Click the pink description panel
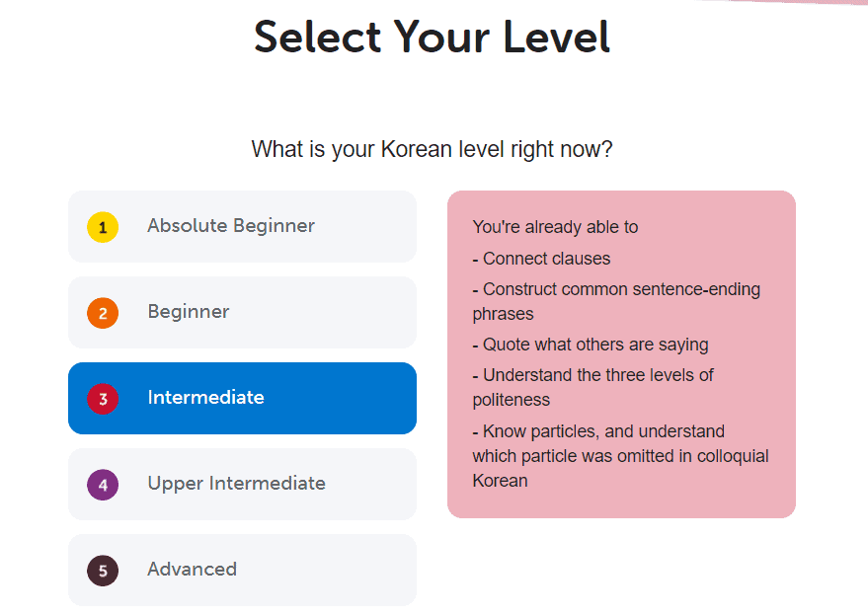The image size is (868, 616). pos(621,353)
